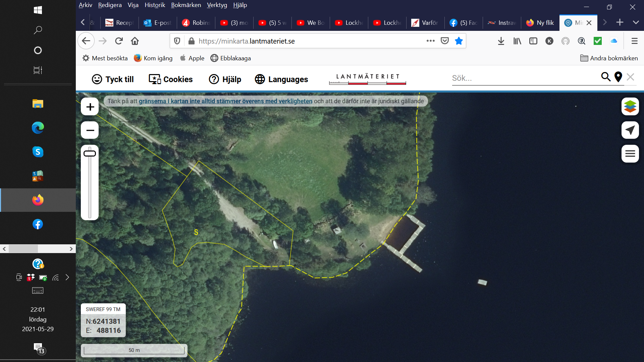The image size is (644, 362).
Task: Toggle the Pocket save icon
Action: pos(445,41)
